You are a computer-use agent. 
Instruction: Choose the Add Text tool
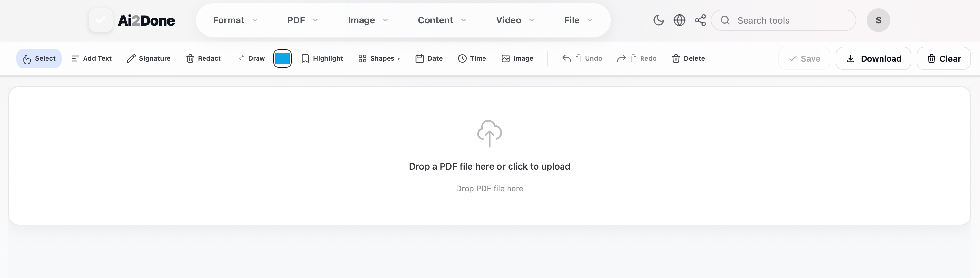(91, 58)
